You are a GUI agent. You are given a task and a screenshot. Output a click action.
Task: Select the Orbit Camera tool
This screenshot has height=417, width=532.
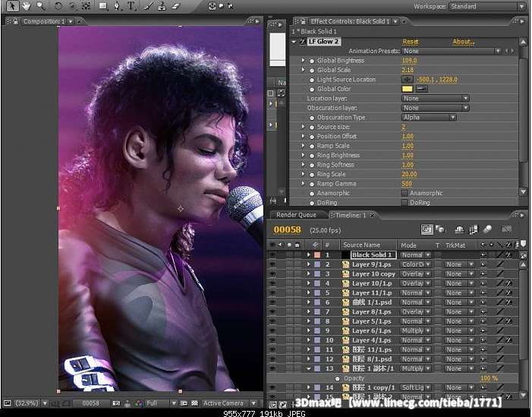point(72,6)
